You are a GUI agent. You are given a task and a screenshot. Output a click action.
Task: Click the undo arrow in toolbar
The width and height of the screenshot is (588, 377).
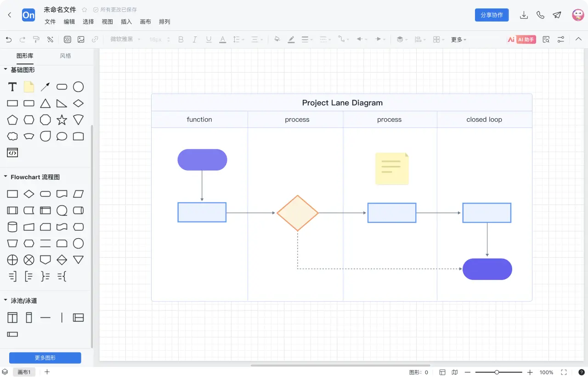coord(9,40)
